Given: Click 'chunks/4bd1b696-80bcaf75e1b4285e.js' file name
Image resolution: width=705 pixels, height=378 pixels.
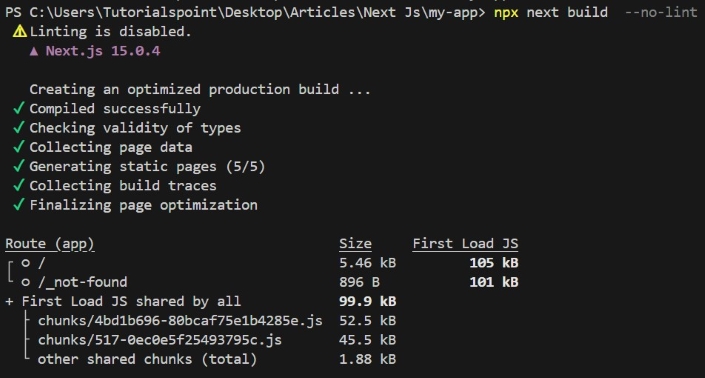Looking at the screenshot, I should [180, 321].
